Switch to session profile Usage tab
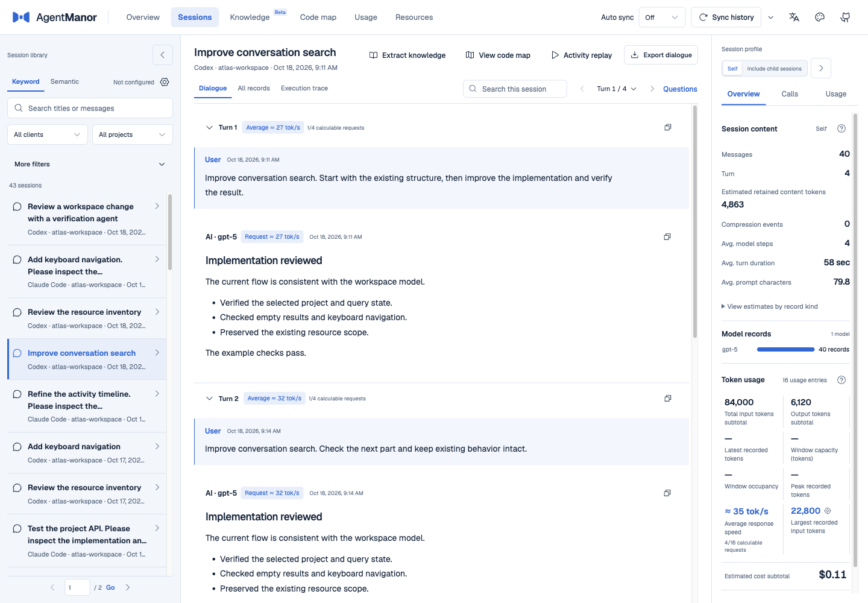The width and height of the screenshot is (868, 603). pos(836,94)
